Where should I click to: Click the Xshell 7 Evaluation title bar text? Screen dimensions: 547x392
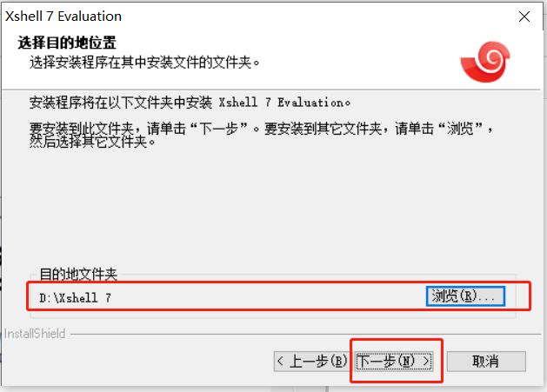pyautogui.click(x=63, y=17)
